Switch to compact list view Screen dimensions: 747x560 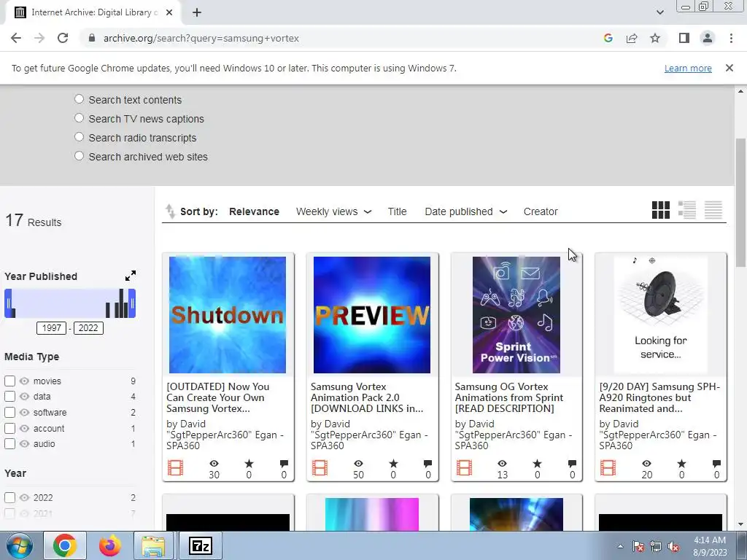point(713,210)
